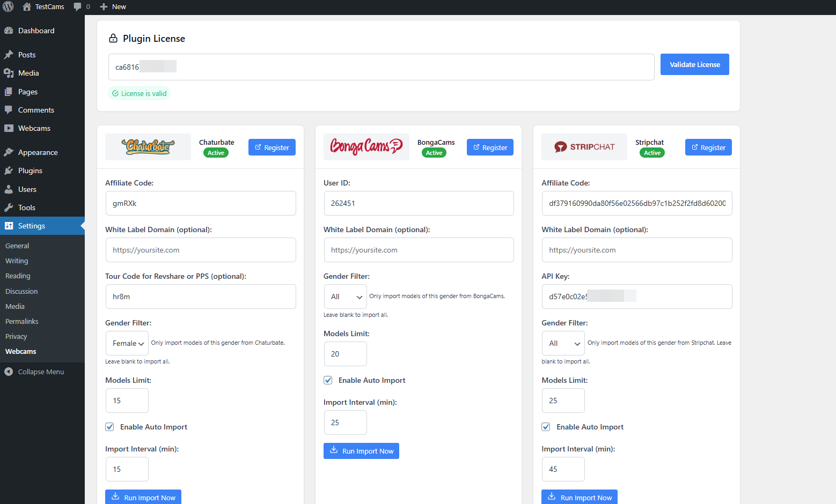Screen dimensions: 836x504
Task: Click the Stripchat logo
Action: coord(584,147)
